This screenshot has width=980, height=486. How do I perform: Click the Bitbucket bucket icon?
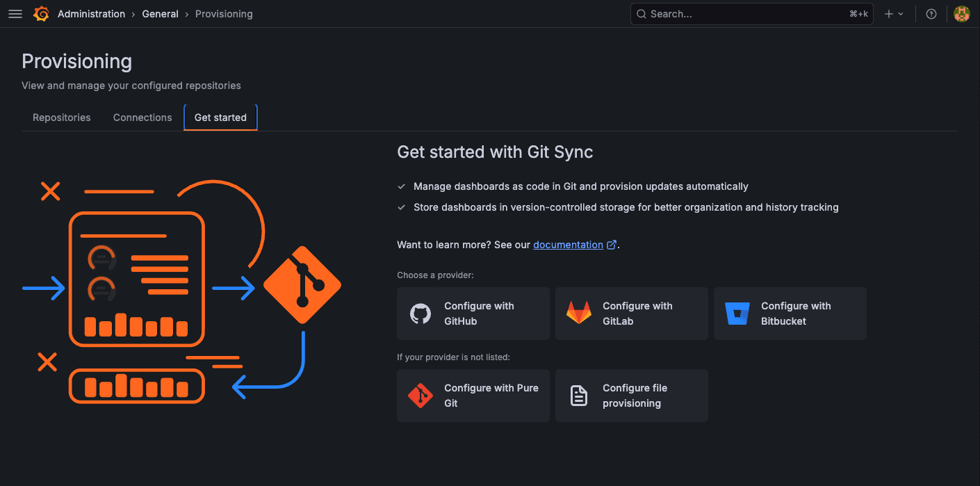(x=737, y=314)
